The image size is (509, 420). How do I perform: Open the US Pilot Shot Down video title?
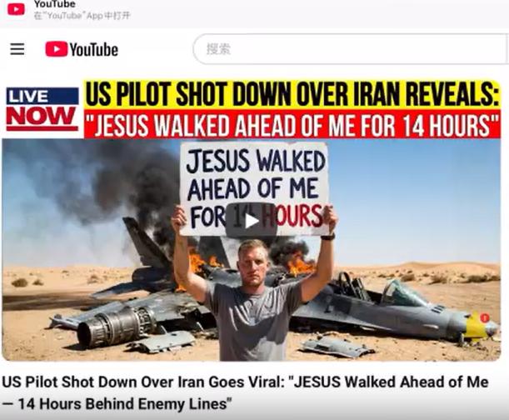tap(245, 392)
